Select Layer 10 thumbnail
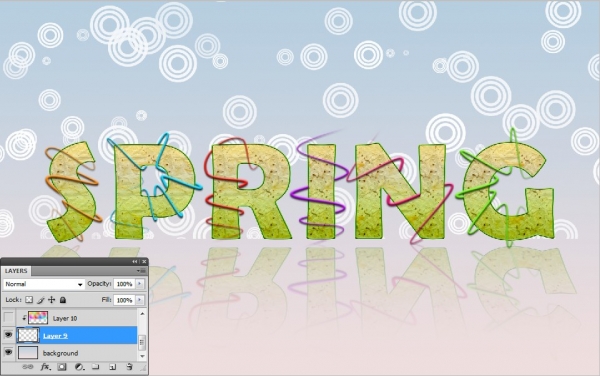 pos(38,318)
